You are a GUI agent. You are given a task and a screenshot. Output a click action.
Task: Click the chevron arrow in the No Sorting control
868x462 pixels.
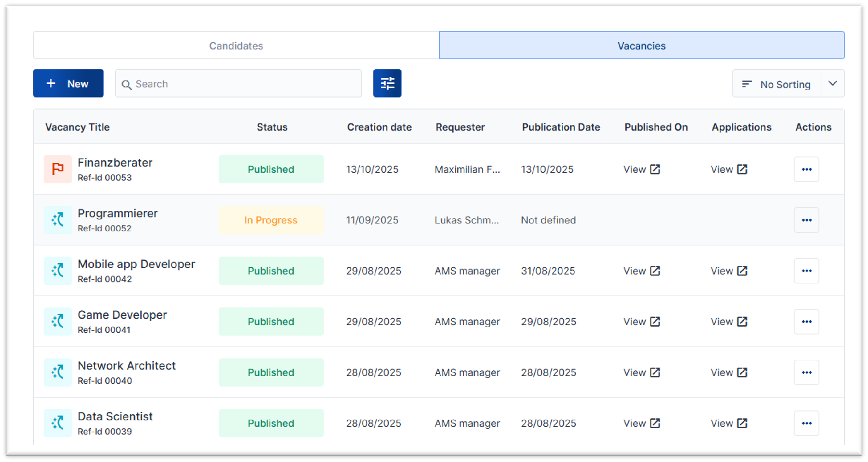[833, 83]
